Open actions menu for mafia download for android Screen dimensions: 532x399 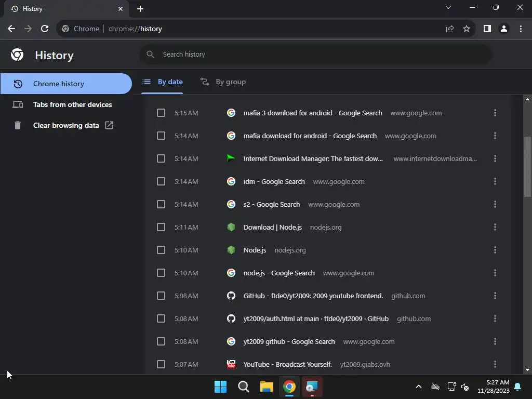click(495, 136)
